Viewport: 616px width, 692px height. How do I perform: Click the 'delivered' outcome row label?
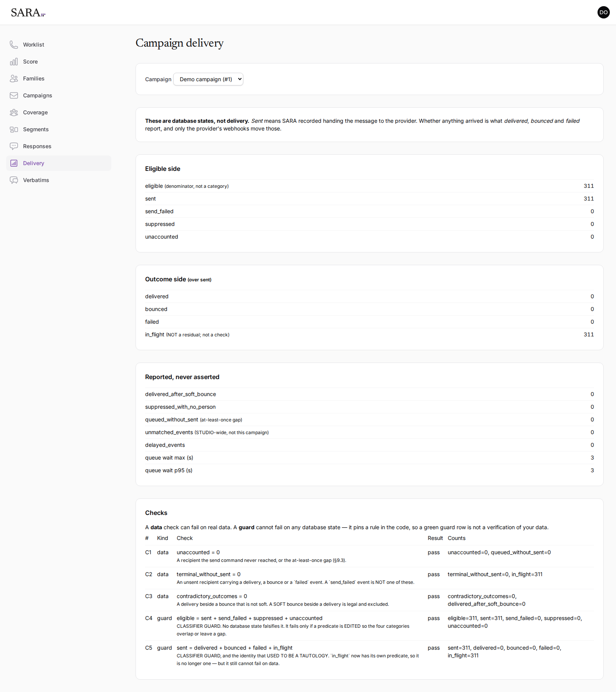point(157,296)
